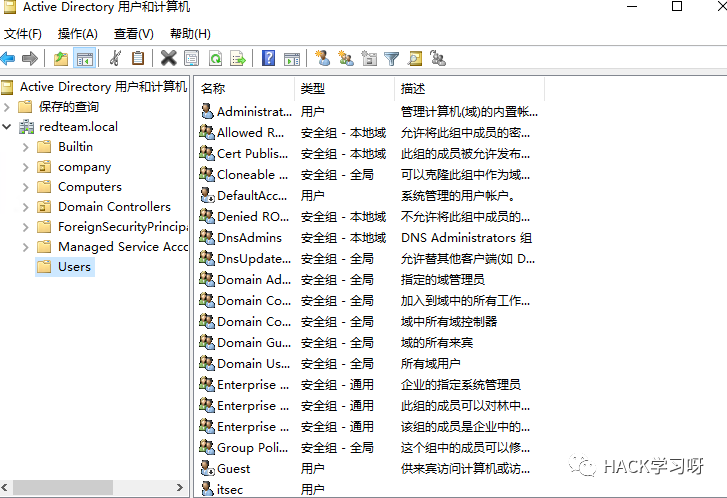Viewport: 727px width, 498px height.
Task: Select the Cloneable ... group row
Action: pyautogui.click(x=369, y=174)
